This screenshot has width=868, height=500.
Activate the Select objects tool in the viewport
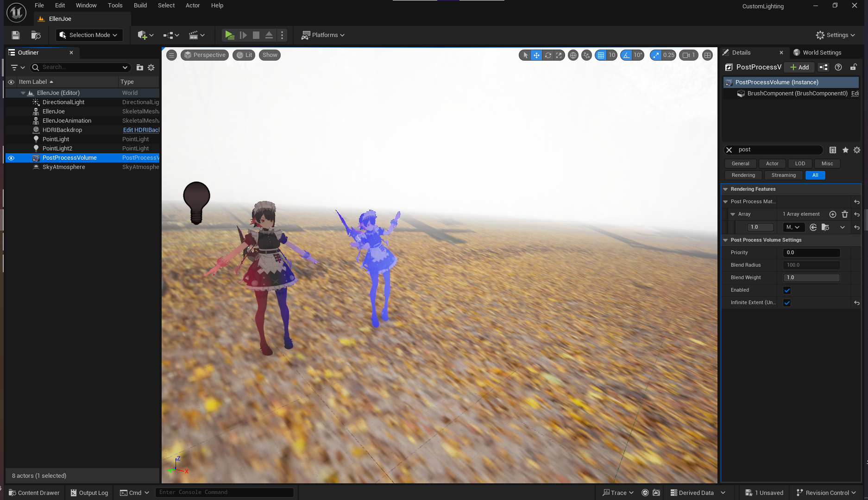[x=525, y=55]
